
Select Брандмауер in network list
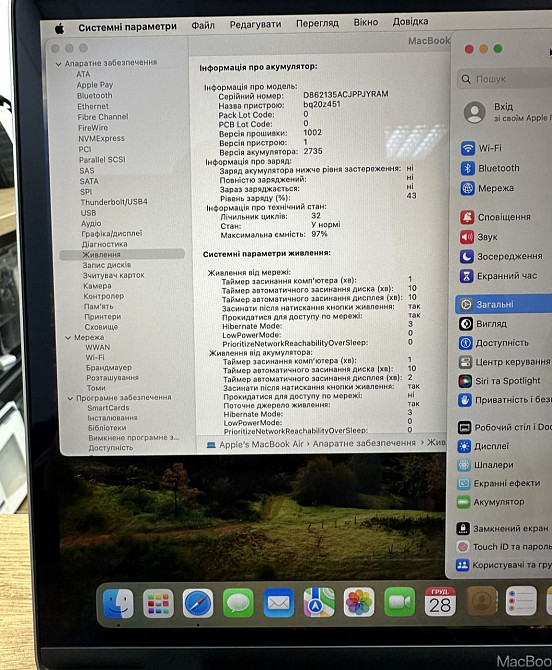[109, 367]
